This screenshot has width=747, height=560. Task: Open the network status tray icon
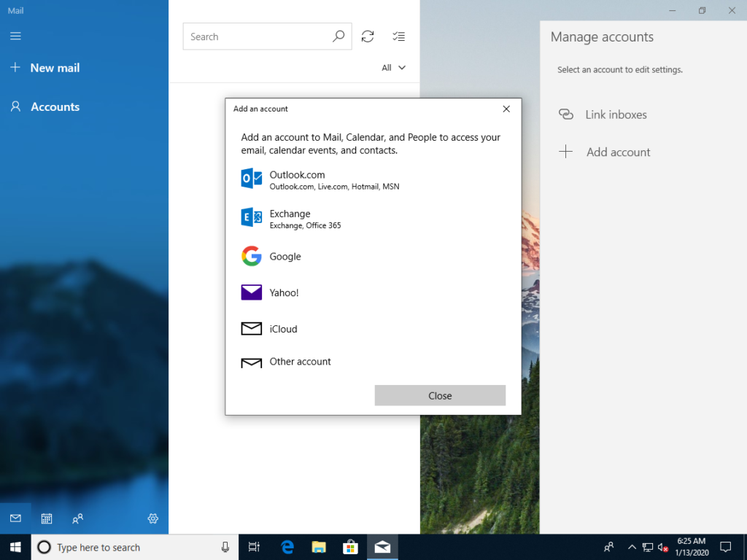(x=648, y=547)
